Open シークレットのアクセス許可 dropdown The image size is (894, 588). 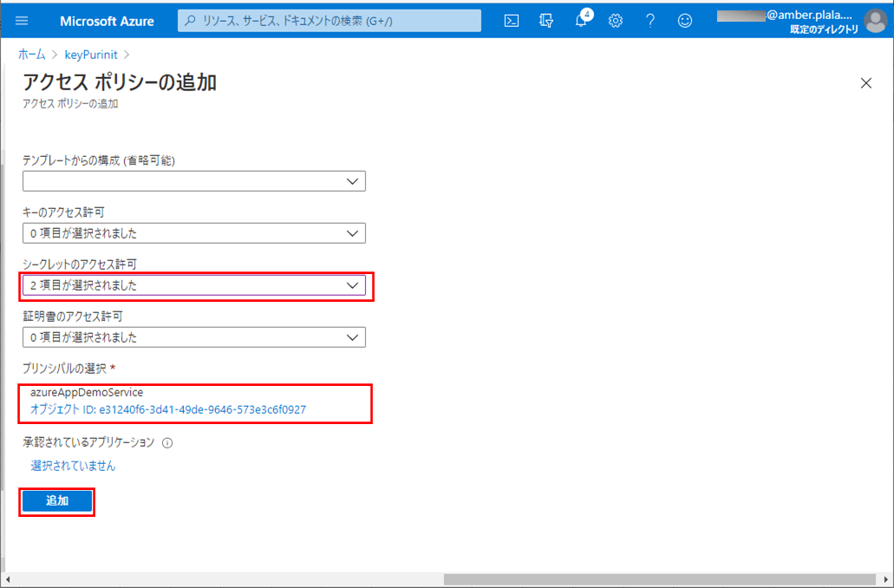[194, 285]
